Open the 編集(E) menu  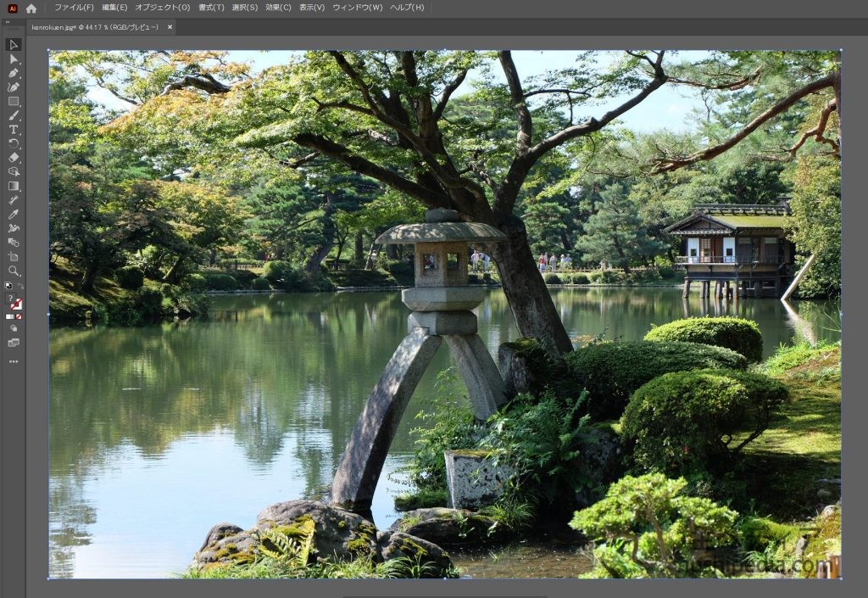(114, 8)
